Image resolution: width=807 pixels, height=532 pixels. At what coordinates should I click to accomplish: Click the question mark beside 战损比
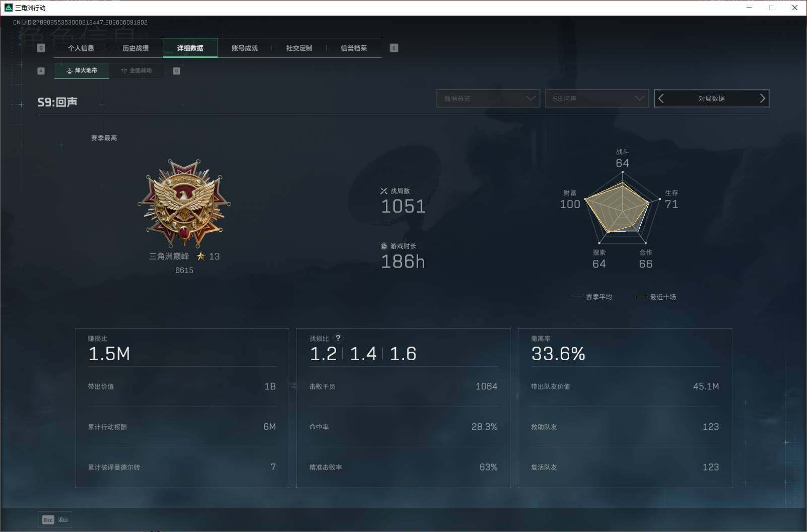click(x=338, y=338)
